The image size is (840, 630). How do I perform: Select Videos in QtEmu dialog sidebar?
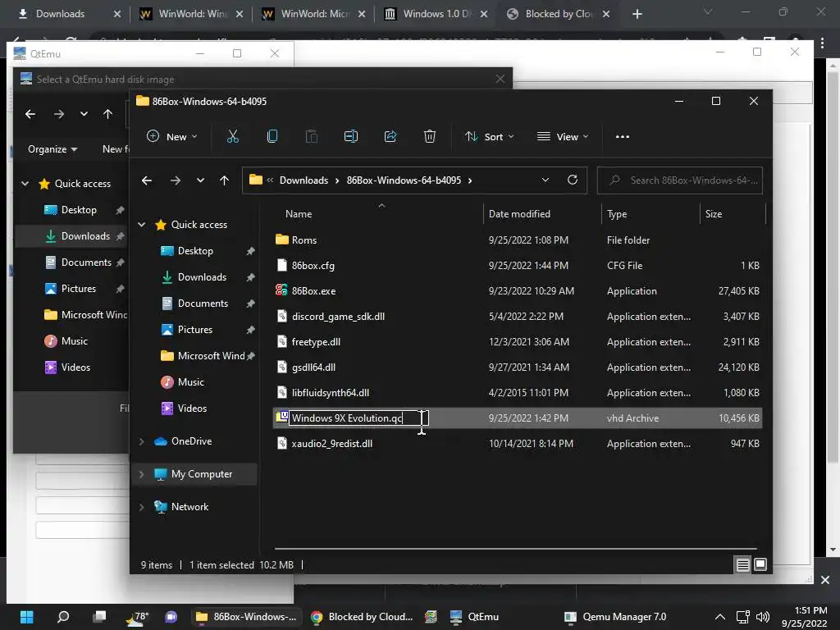point(75,367)
